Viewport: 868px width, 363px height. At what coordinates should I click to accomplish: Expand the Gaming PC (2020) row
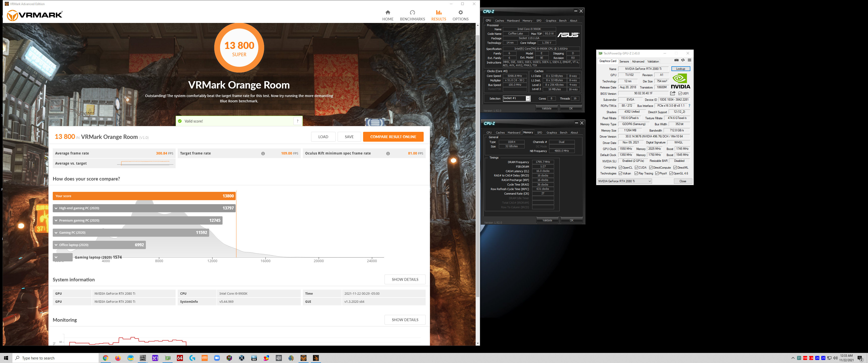pyautogui.click(x=131, y=233)
